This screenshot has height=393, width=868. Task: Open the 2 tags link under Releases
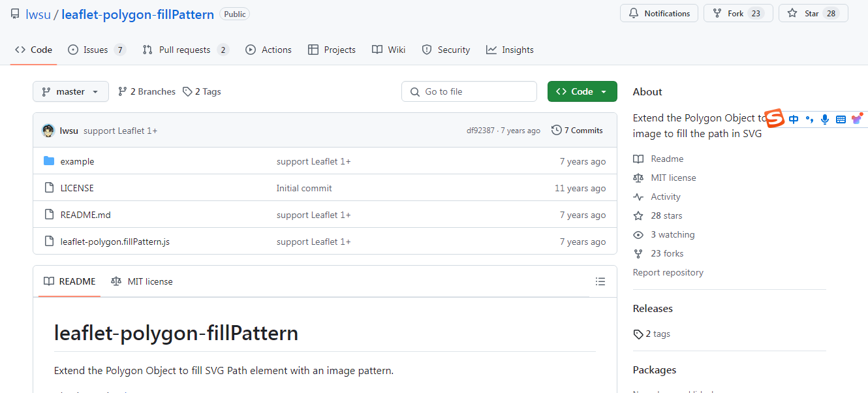(652, 334)
